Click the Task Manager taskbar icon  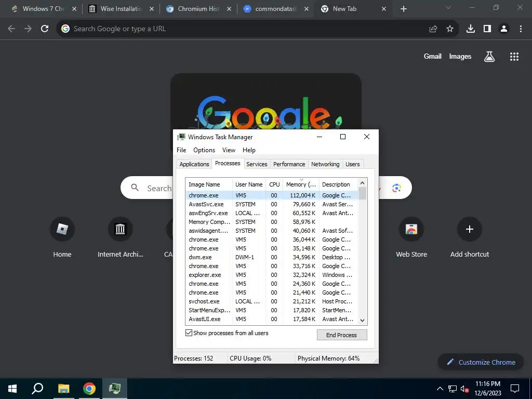tap(115, 389)
